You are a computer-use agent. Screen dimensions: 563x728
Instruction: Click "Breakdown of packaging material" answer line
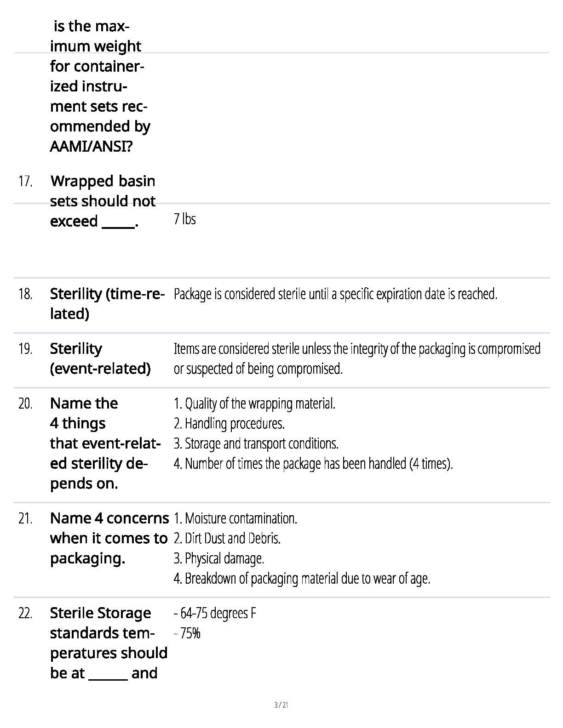[x=302, y=578]
